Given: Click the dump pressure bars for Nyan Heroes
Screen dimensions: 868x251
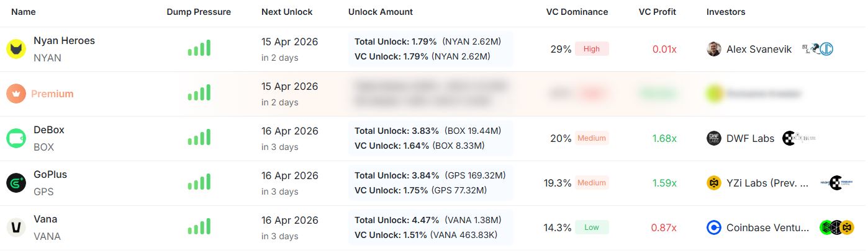Looking at the screenshot, I should [199, 48].
